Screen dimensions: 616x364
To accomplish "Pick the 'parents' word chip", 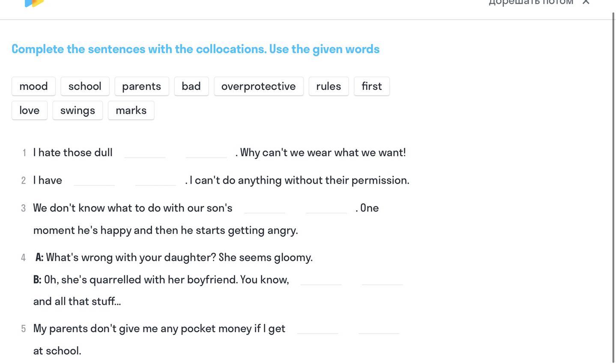I will pos(141,86).
